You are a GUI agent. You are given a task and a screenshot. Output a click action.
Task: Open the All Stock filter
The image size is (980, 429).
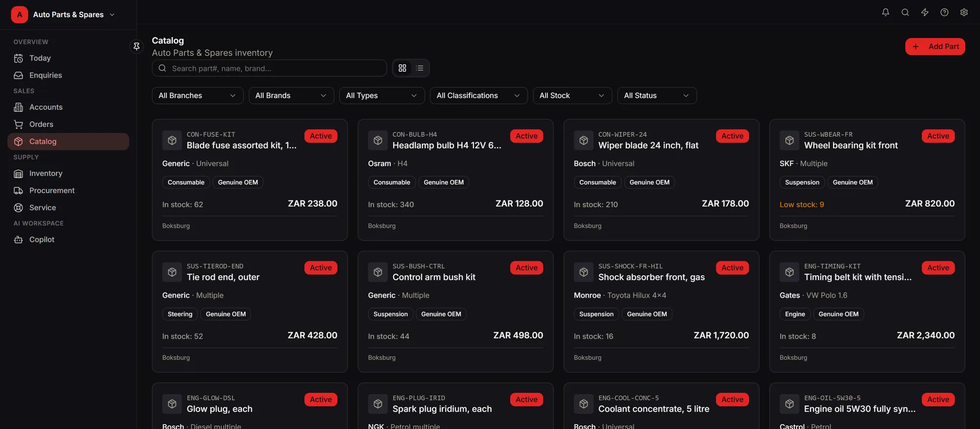click(572, 96)
